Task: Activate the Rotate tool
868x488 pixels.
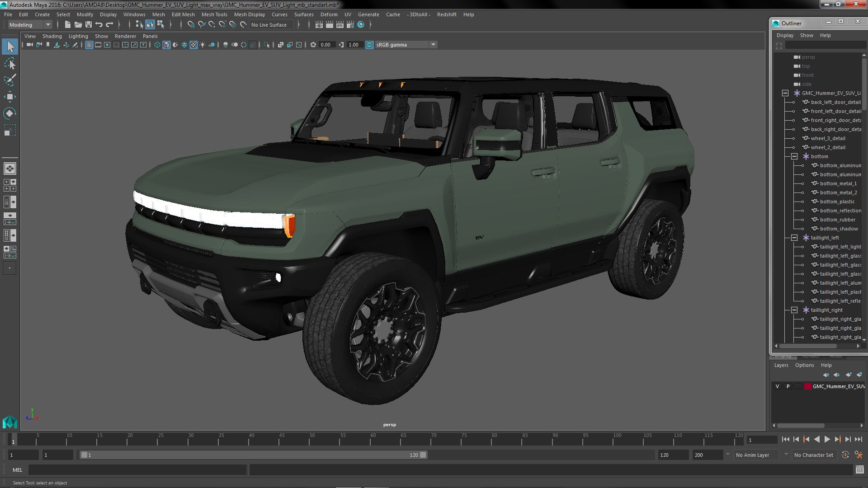Action: pyautogui.click(x=10, y=113)
